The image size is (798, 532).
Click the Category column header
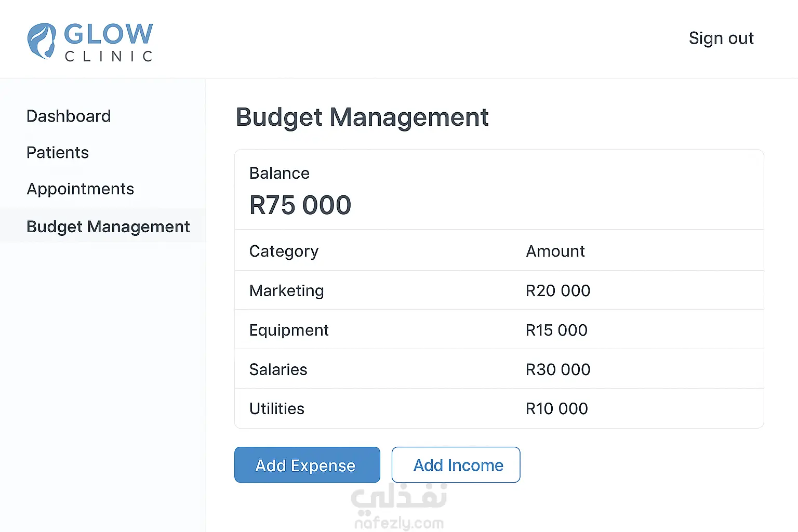[x=284, y=251]
